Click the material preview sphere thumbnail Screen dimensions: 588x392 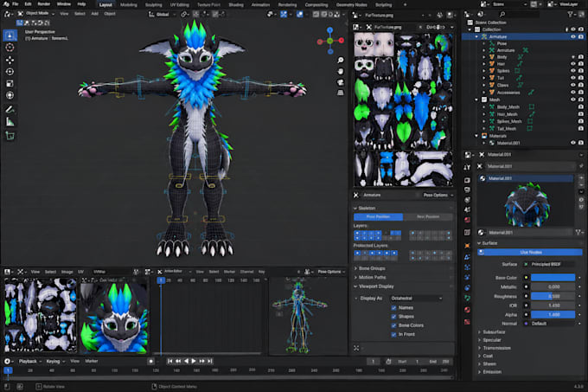(527, 205)
